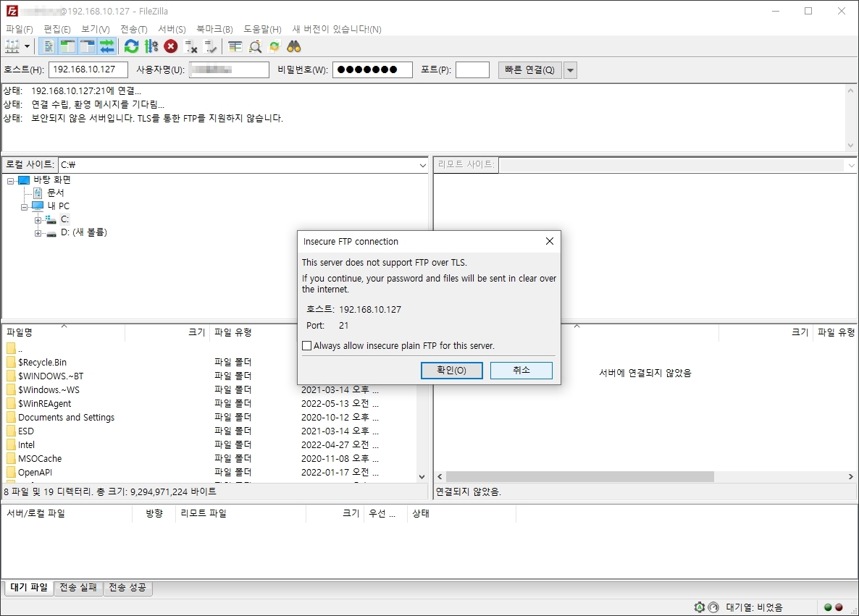Open the 도움말(H) menu

tap(262, 29)
